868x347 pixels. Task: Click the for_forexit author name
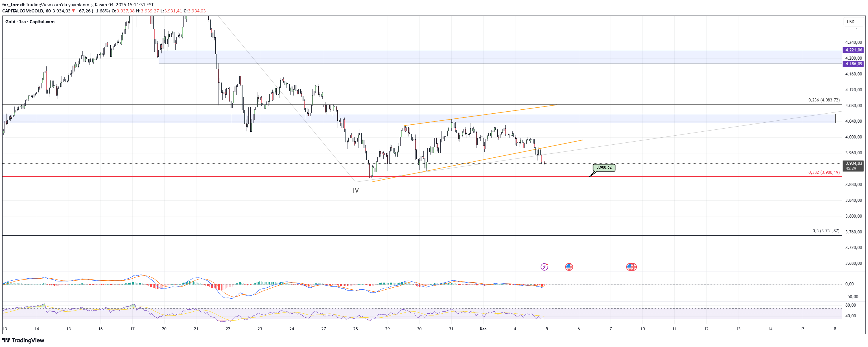13,5
